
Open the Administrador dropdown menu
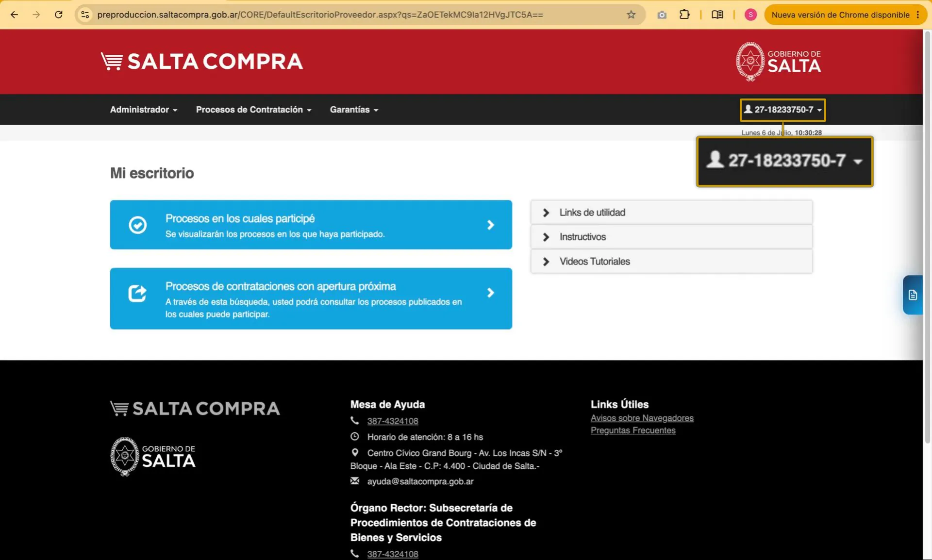(x=144, y=110)
